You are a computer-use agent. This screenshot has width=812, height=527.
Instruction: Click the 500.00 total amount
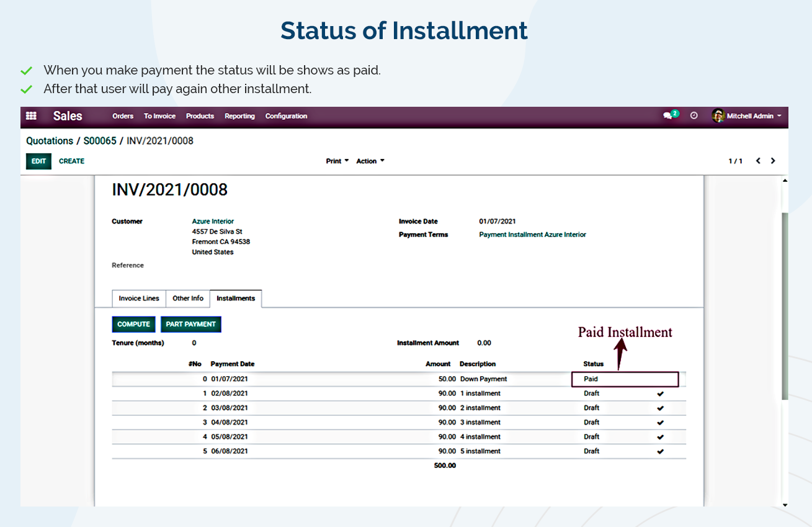coord(445,466)
